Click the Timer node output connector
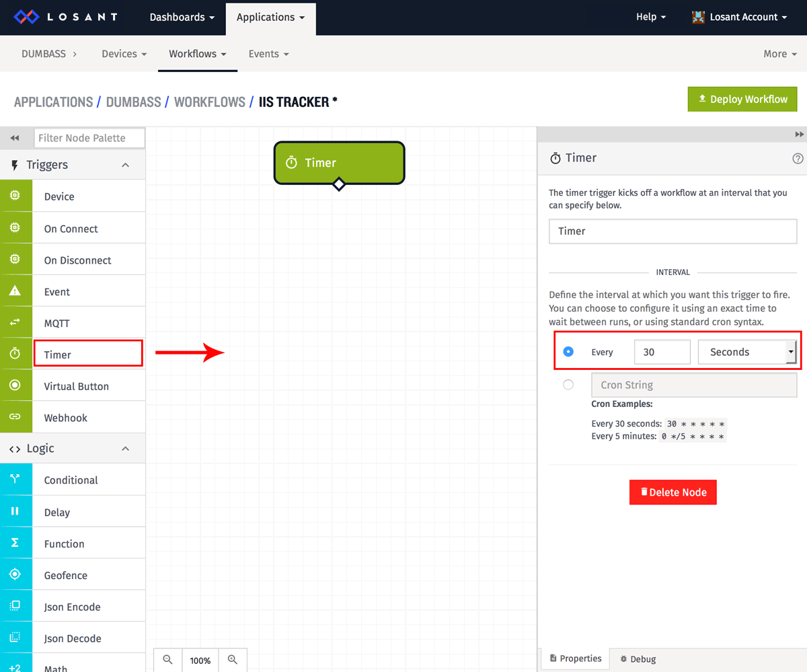Image resolution: width=807 pixels, height=672 pixels. click(x=339, y=184)
